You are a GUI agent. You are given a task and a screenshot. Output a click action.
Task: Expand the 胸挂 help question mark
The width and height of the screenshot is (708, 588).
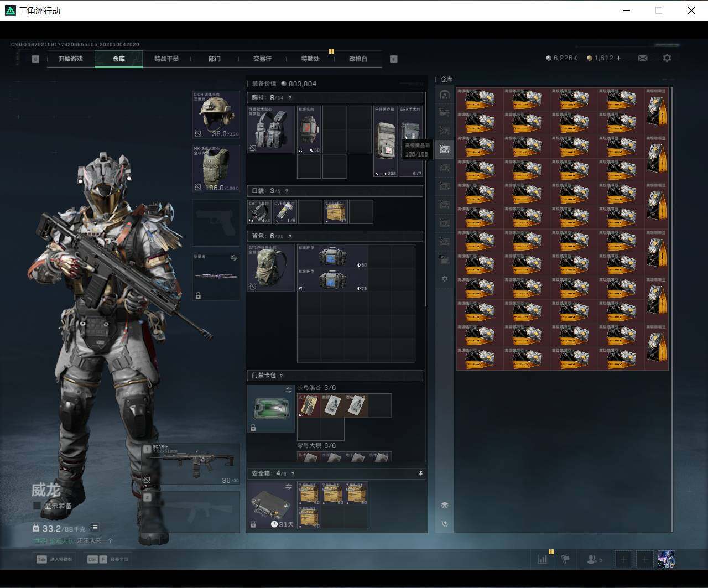290,98
